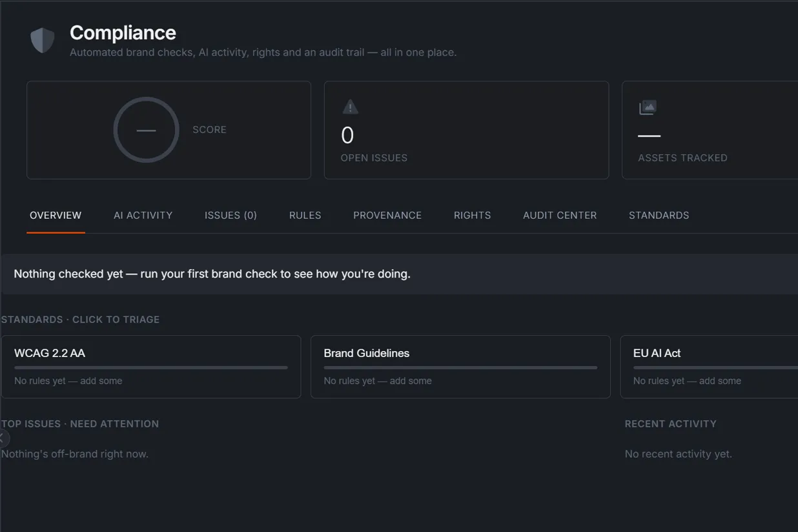The height and width of the screenshot is (532, 798).
Task: Click the 'Top Issues · Need Attention' heading
Action: pos(80,424)
